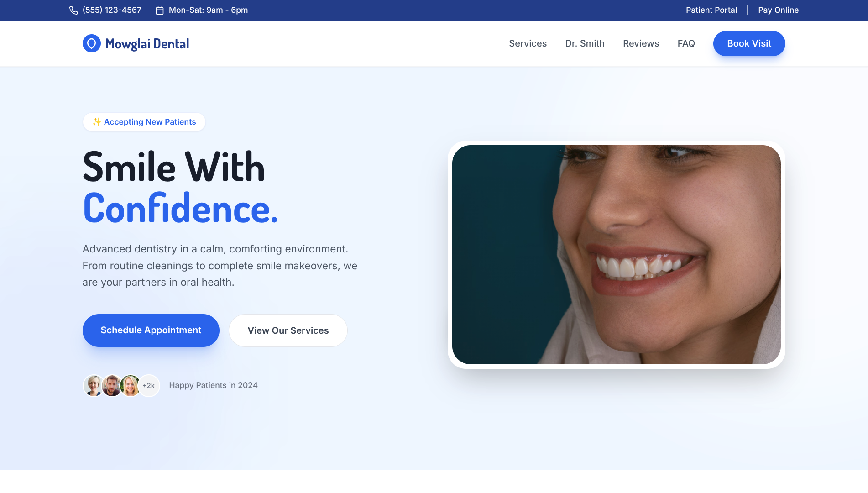The image size is (868, 493).
Task: Click the first patient avatar photo
Action: coord(94,385)
